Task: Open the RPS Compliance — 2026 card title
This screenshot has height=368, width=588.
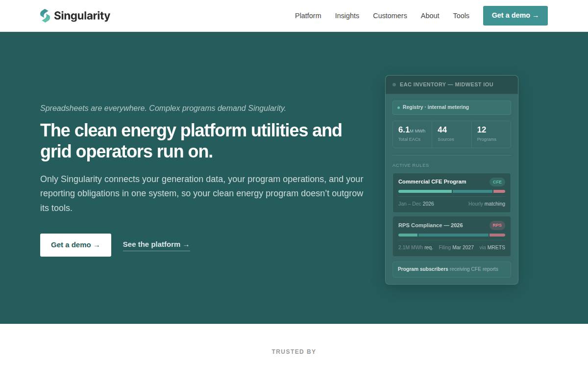Action: 431,225
